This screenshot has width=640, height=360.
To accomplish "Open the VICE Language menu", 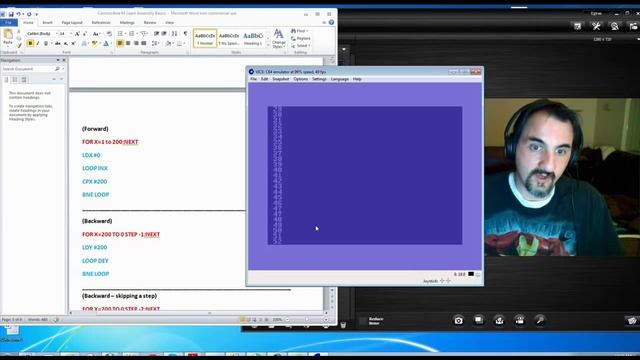I will coord(340,79).
